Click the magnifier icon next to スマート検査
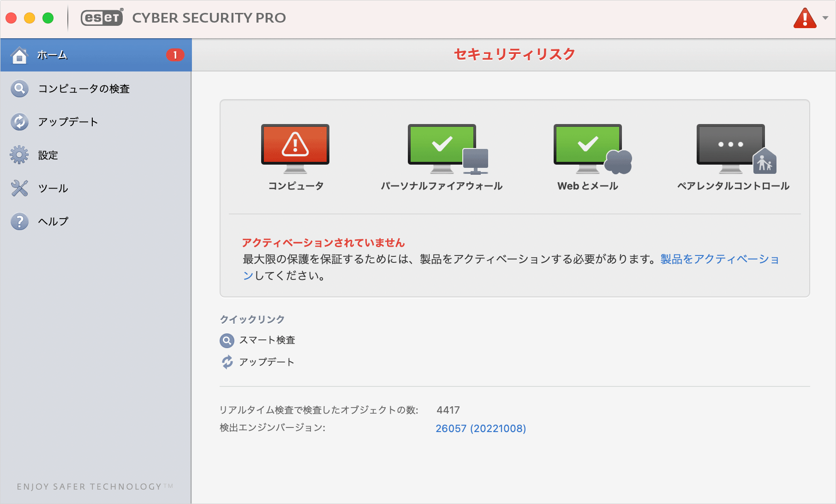The height and width of the screenshot is (504, 836). pyautogui.click(x=227, y=340)
